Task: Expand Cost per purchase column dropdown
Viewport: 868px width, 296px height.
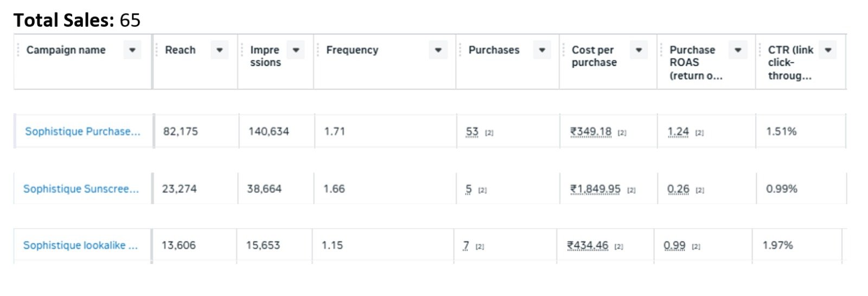Action: coord(639,50)
